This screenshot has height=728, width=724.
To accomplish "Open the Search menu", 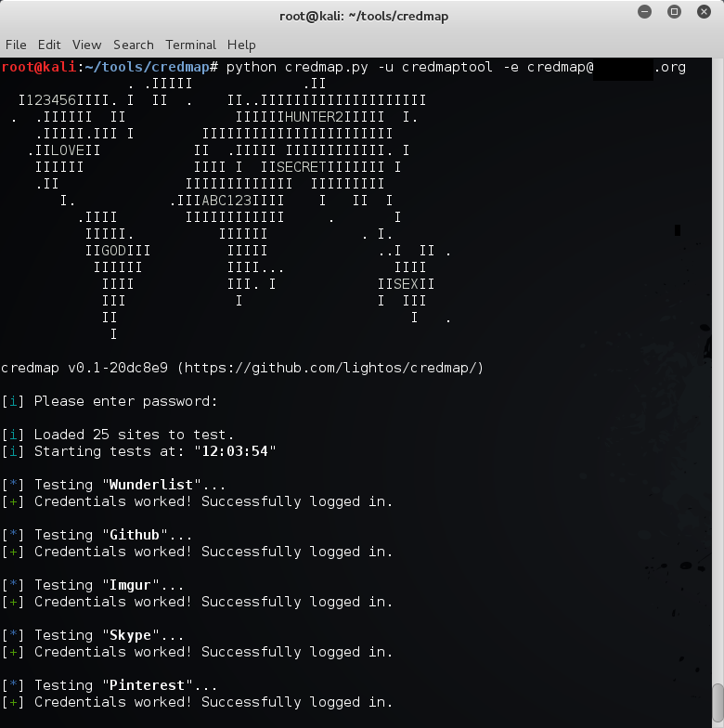I will coord(134,45).
